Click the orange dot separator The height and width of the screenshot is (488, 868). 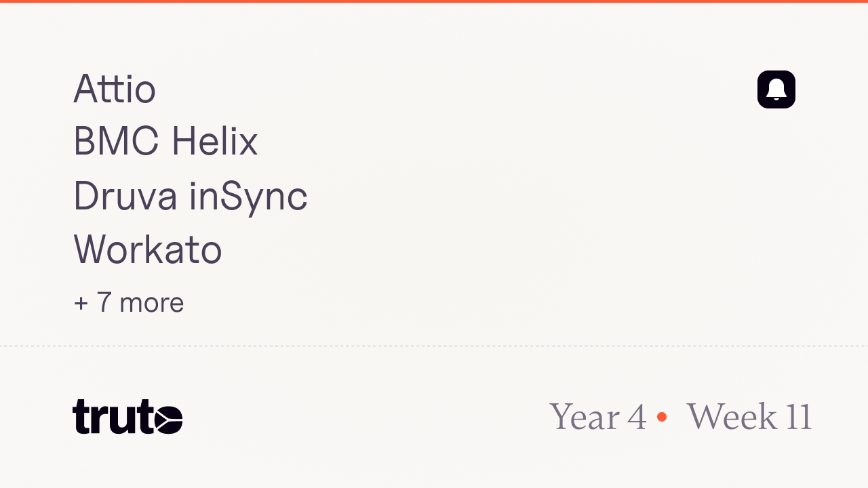[662, 417]
